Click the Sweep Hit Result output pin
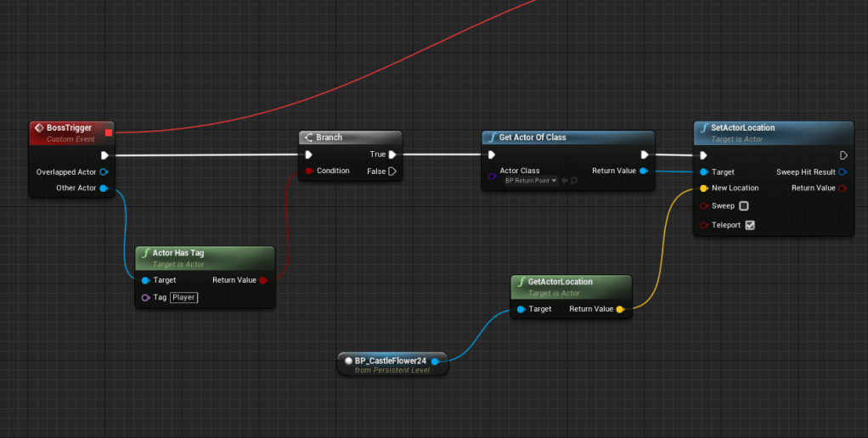Viewport: 868px width, 438px height. coord(843,171)
